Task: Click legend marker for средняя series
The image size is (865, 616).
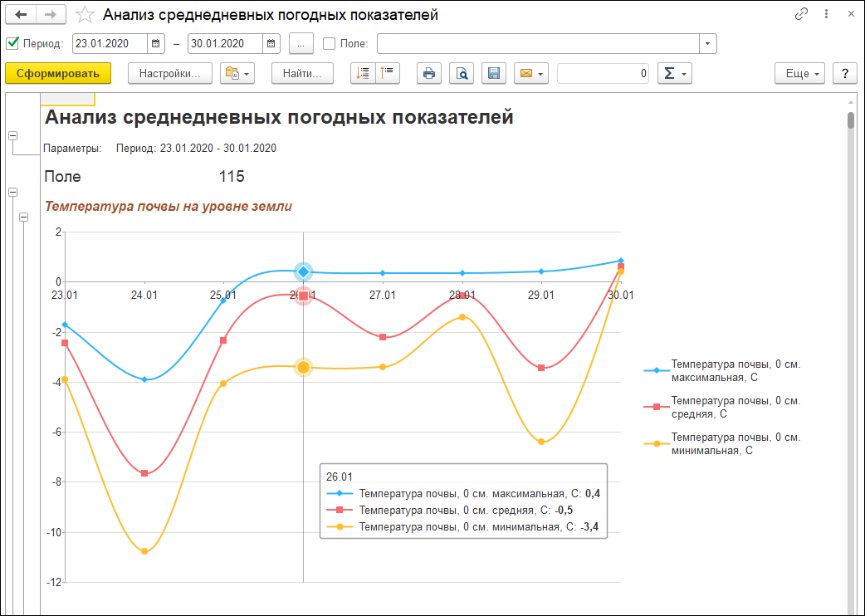Action: point(657,407)
